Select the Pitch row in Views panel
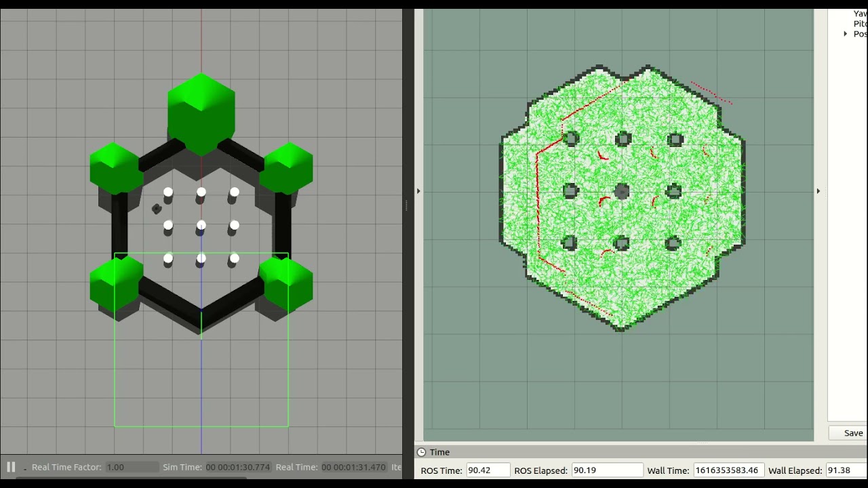This screenshot has height=488, width=868. coord(860,24)
